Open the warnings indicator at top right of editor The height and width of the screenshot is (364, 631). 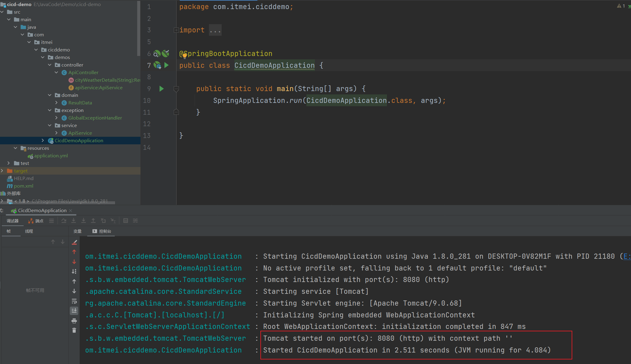click(621, 6)
